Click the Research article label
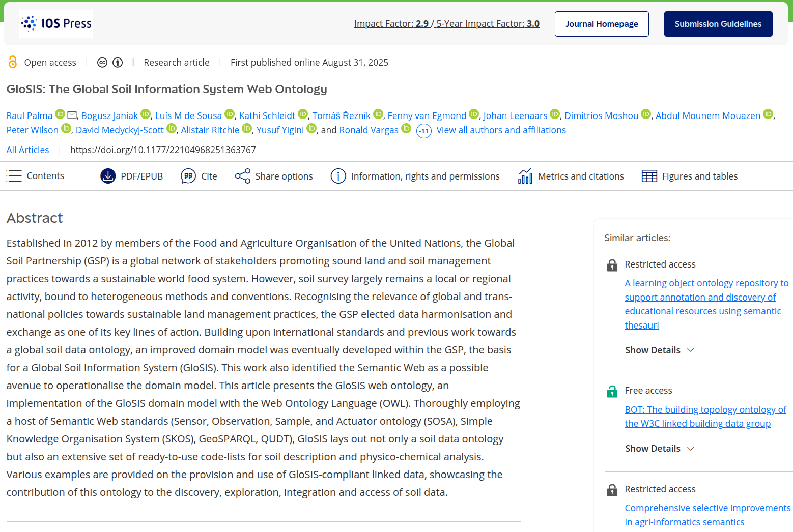The image size is (793, 532). [177, 63]
